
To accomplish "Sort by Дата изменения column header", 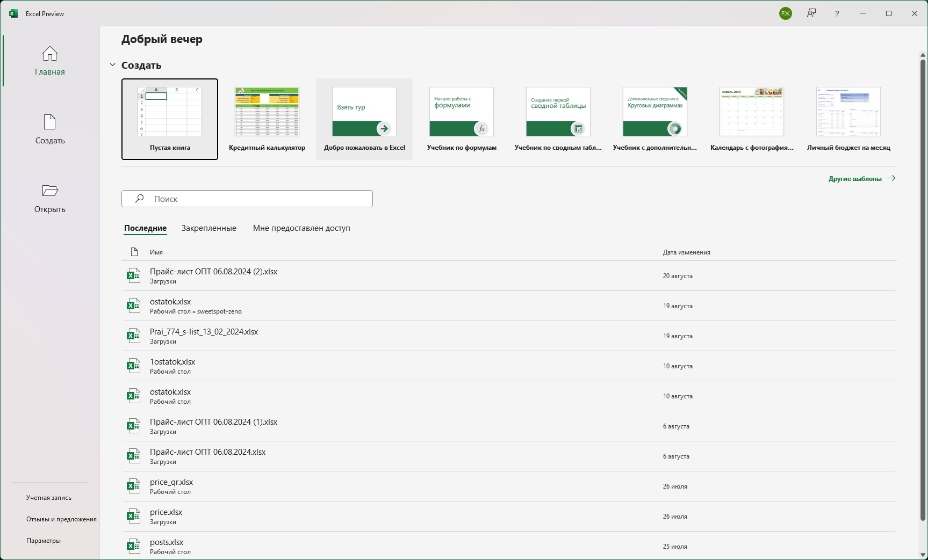I will coord(687,252).
